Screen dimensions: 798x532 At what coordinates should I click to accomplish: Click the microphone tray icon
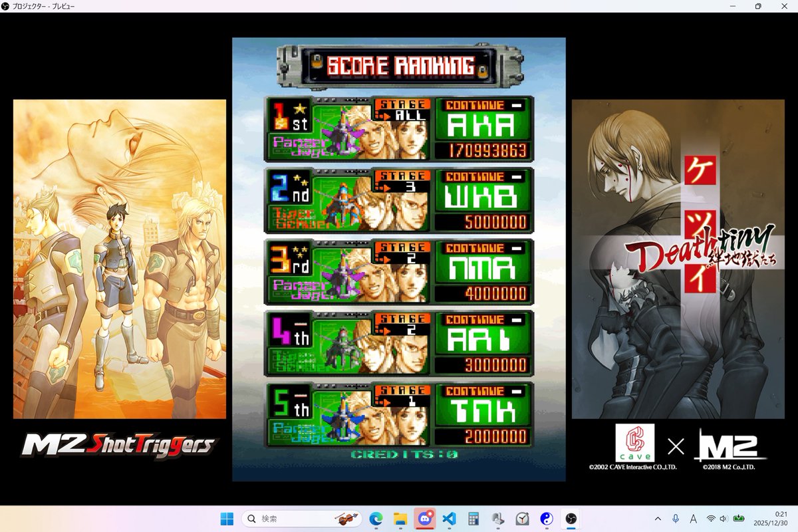pyautogui.click(x=676, y=518)
